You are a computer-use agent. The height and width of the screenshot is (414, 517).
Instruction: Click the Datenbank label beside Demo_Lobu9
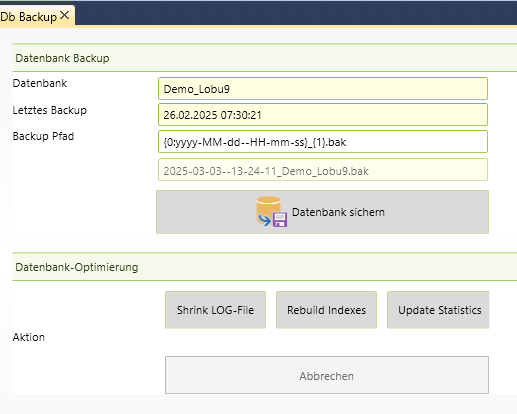(40, 83)
